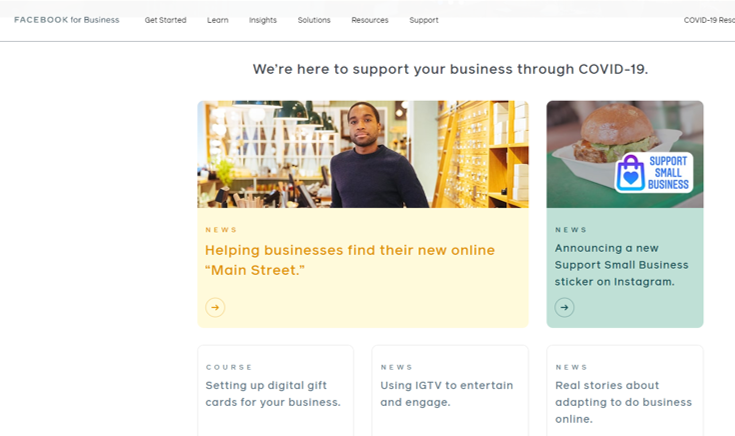Screen dimensions: 735x436
Task: Open the Learn menu
Action: tap(218, 20)
